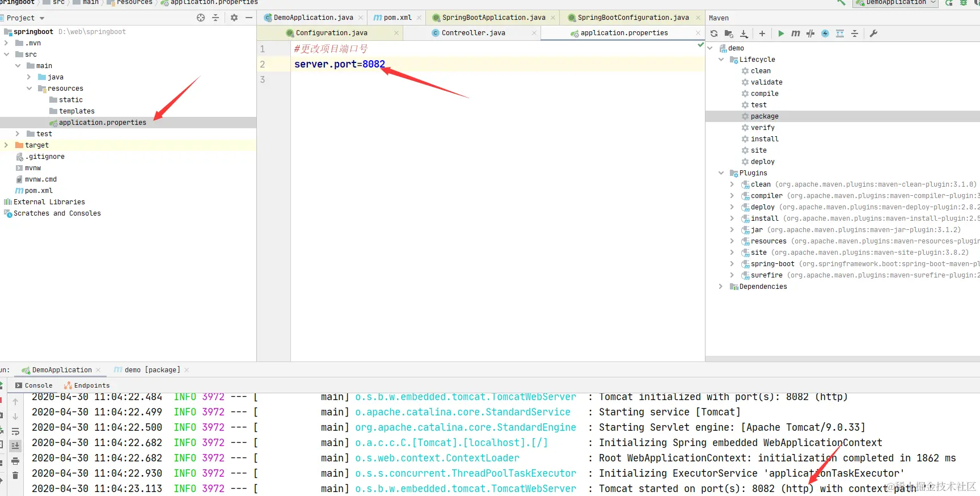Expand the target folder

tap(6, 145)
